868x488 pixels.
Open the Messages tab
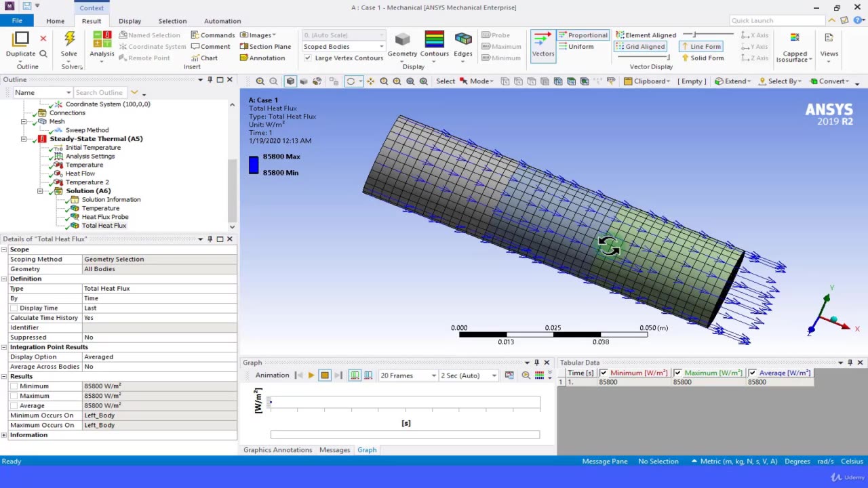point(334,450)
